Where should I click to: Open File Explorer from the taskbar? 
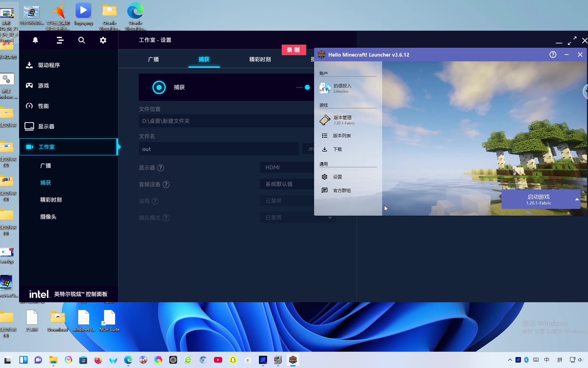(x=53, y=360)
